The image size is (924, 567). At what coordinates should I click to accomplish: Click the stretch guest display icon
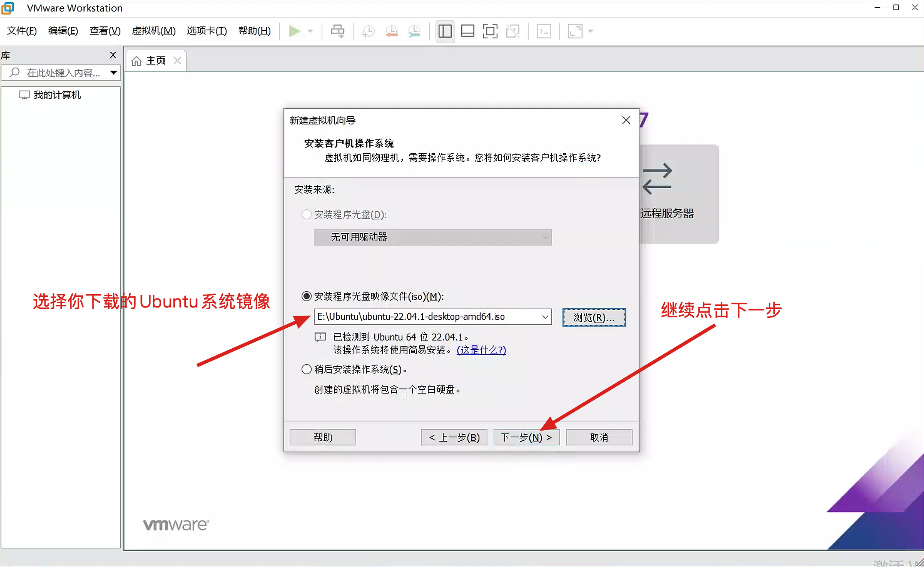[x=575, y=31]
